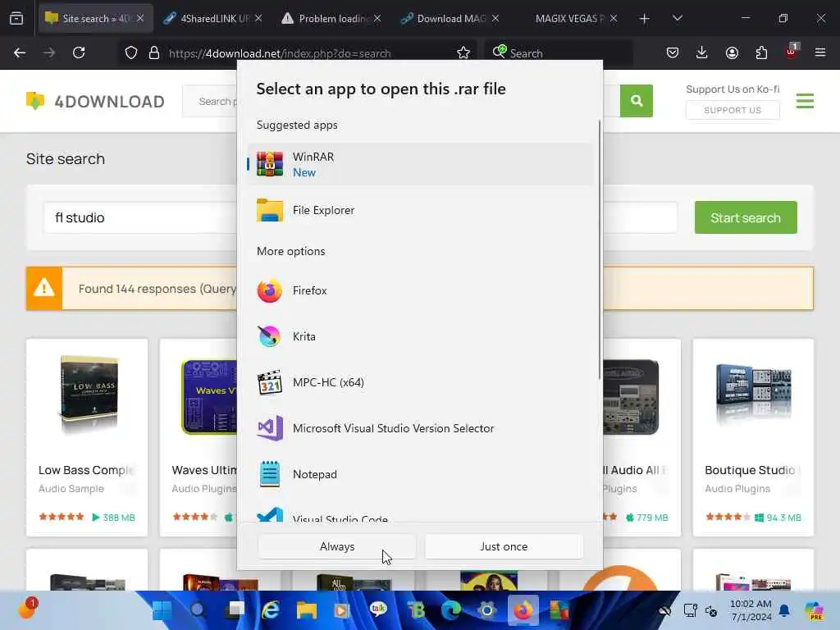
Task: Open the Firefox account icon
Action: [x=732, y=52]
